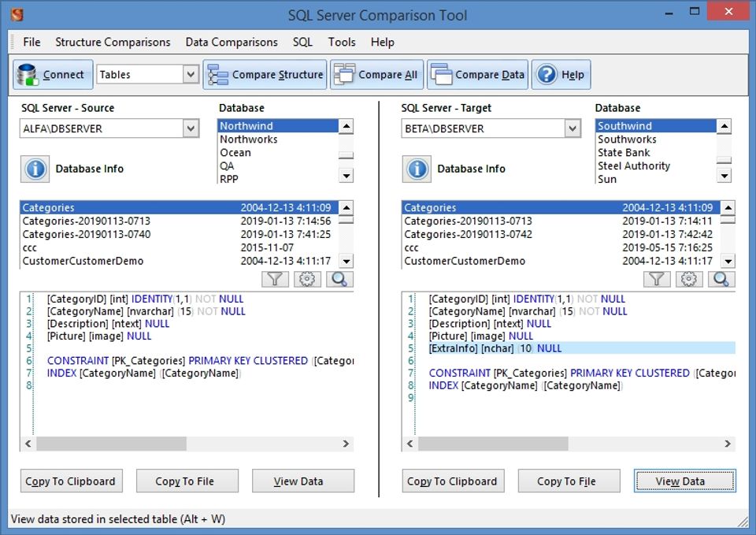Image resolution: width=756 pixels, height=535 pixels.
Task: Click source View Data button
Action: [x=302, y=481]
